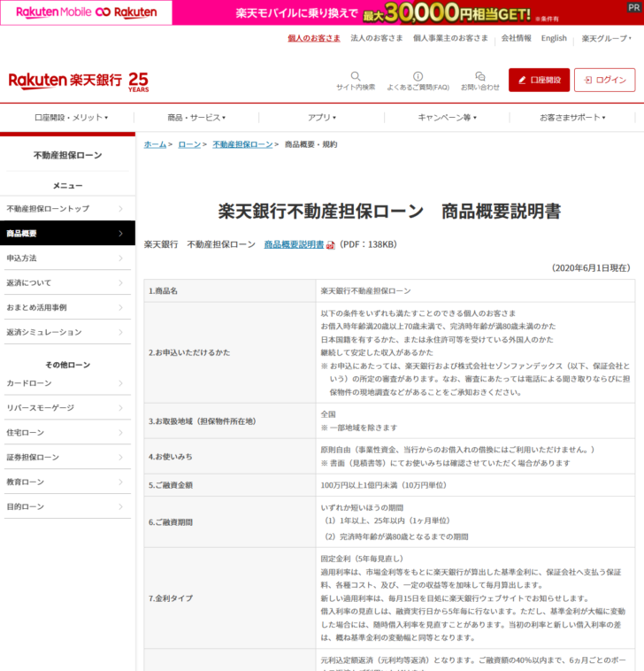Click the Rakuten 楽天銀行 25 years logo
Viewport: 644px width, 671px height.
(x=79, y=81)
